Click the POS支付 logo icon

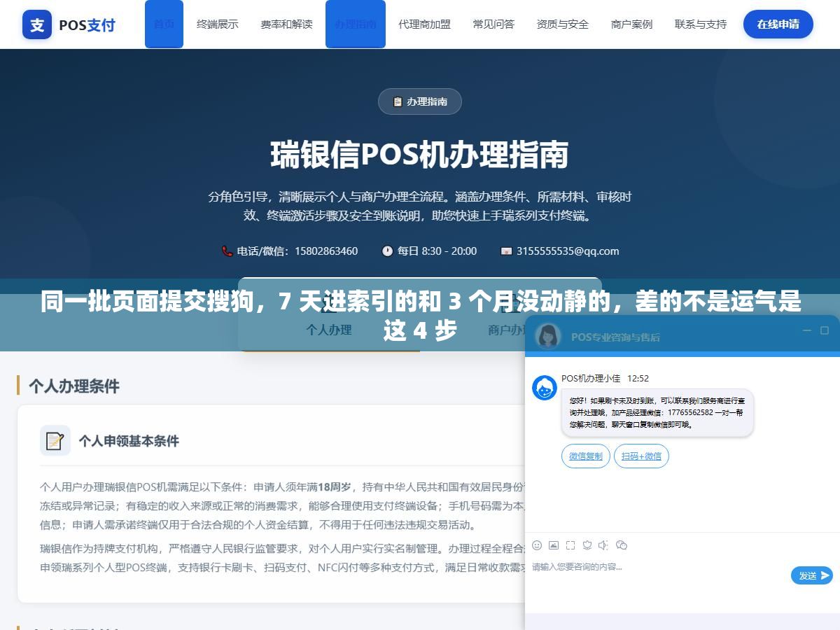tap(37, 24)
